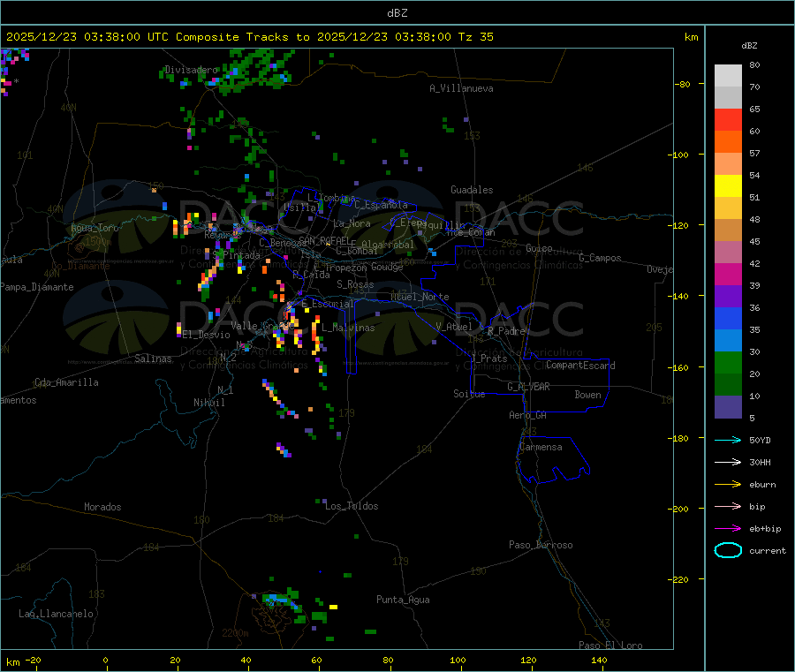Click the Morados map label
The image size is (795, 672).
pos(102,507)
